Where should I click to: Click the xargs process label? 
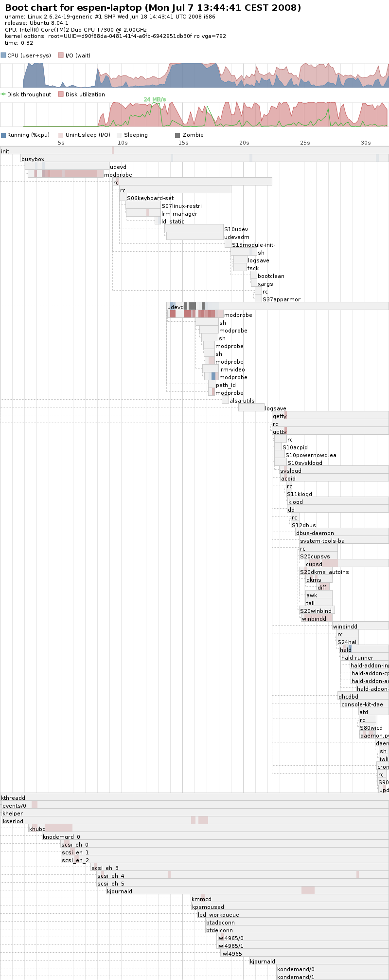tap(265, 284)
